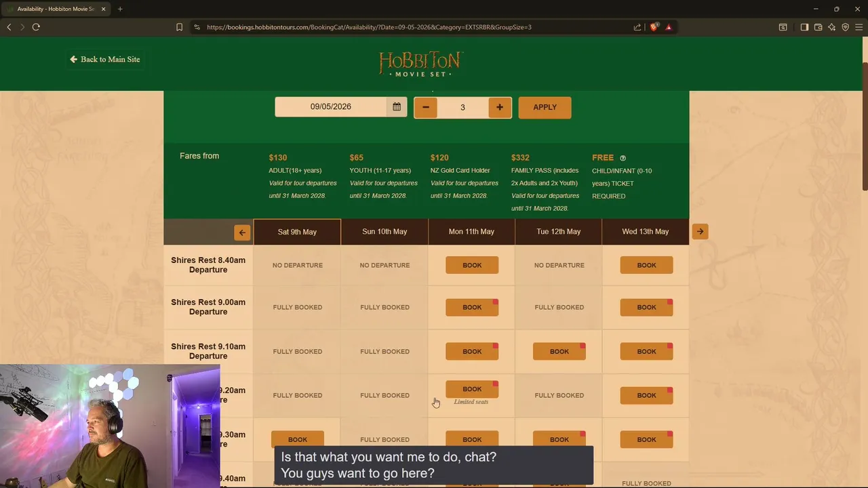The height and width of the screenshot is (488, 868).
Task: Open Brave Rewards triangle icon
Action: point(669,27)
